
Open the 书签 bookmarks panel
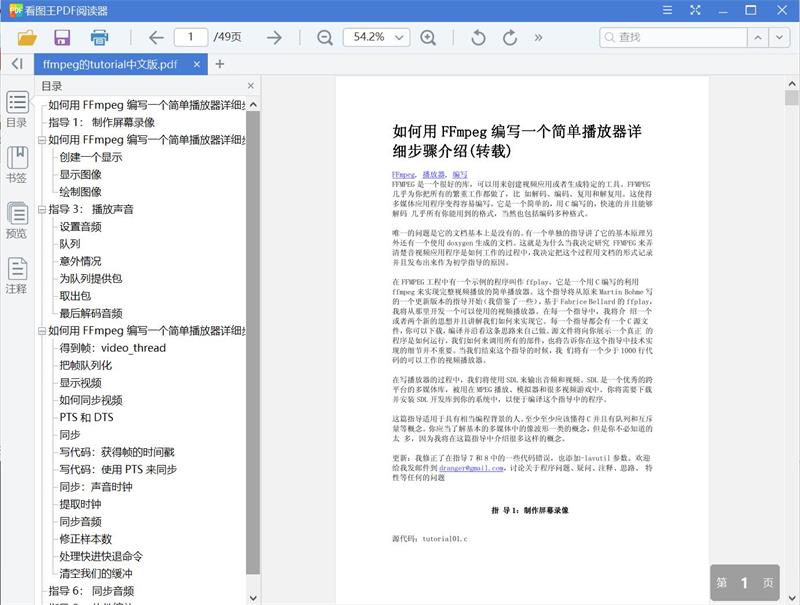pyautogui.click(x=17, y=165)
